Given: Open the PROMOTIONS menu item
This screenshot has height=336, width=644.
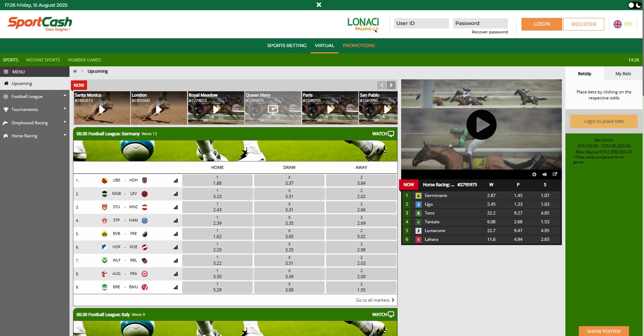Looking at the screenshot, I should (359, 46).
